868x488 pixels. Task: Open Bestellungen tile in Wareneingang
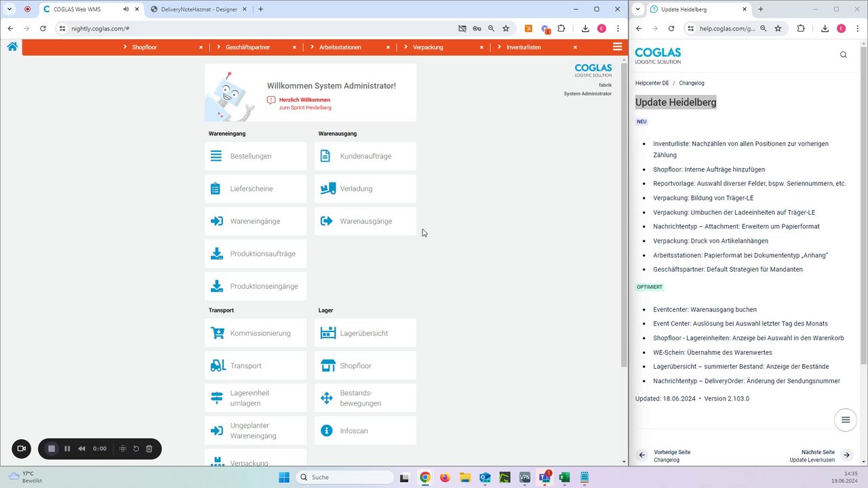(x=256, y=156)
